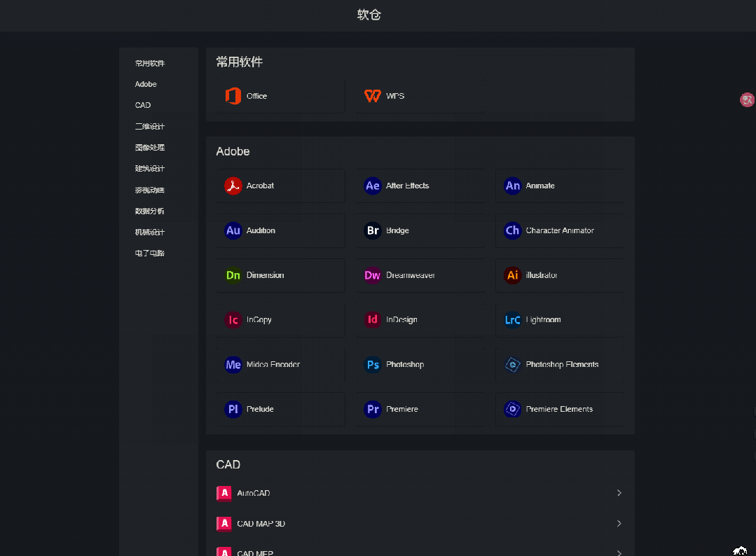Jump to Adobe in the sidebar

pos(146,84)
